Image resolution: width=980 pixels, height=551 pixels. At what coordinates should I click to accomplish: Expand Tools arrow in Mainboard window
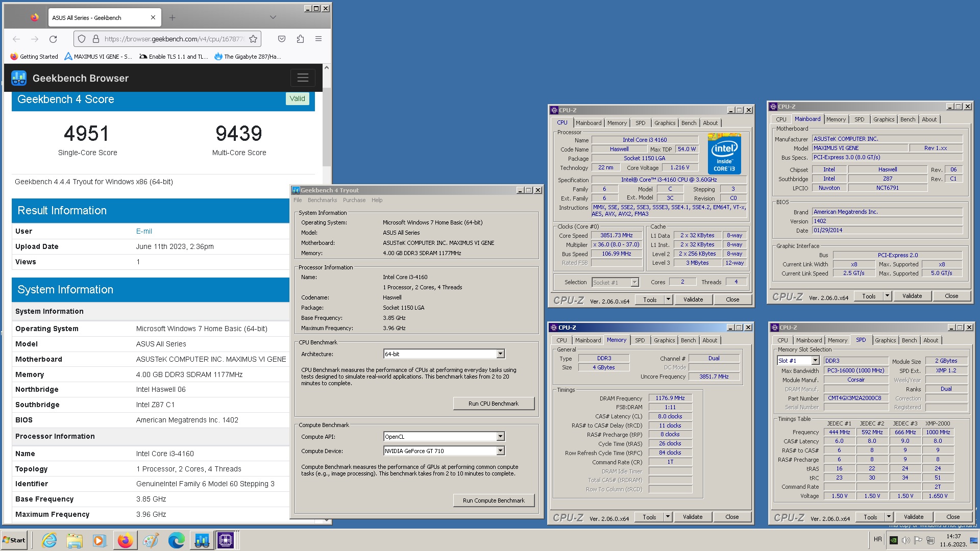click(x=887, y=296)
